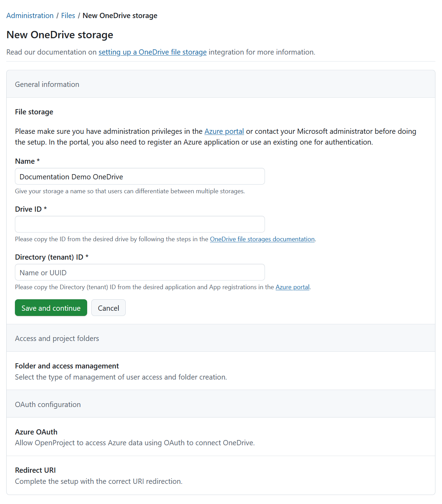Focus the Name field containing 'Documentation Demo OneDrive'
Viewport: 442px width, 504px height.
coord(140,177)
